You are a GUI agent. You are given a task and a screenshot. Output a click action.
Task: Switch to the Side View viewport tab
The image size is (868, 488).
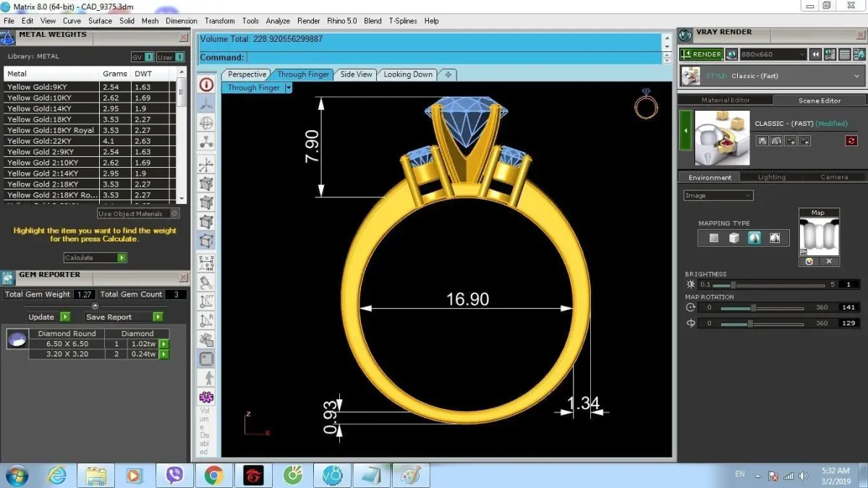tap(356, 74)
